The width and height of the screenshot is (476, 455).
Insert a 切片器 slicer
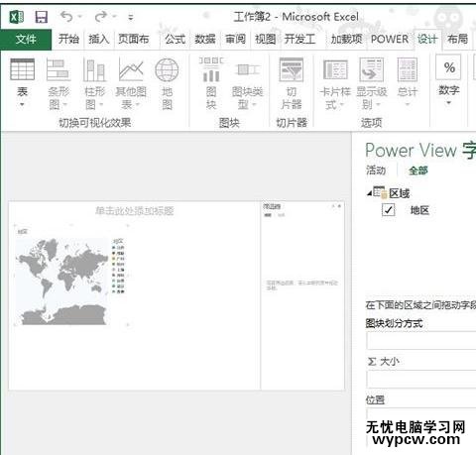click(292, 83)
